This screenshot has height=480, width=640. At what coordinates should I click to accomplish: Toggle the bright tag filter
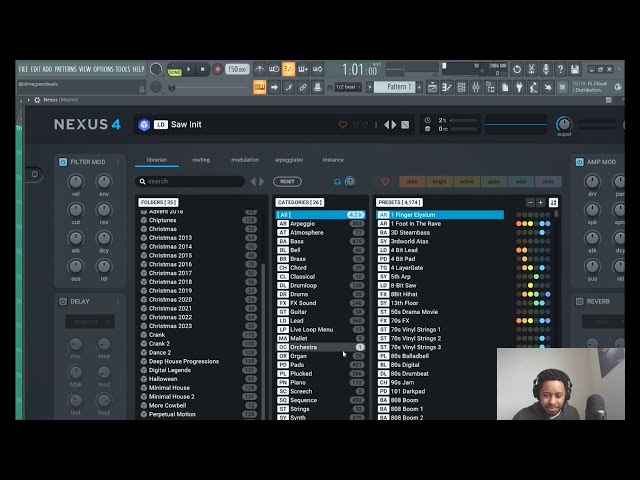440,181
